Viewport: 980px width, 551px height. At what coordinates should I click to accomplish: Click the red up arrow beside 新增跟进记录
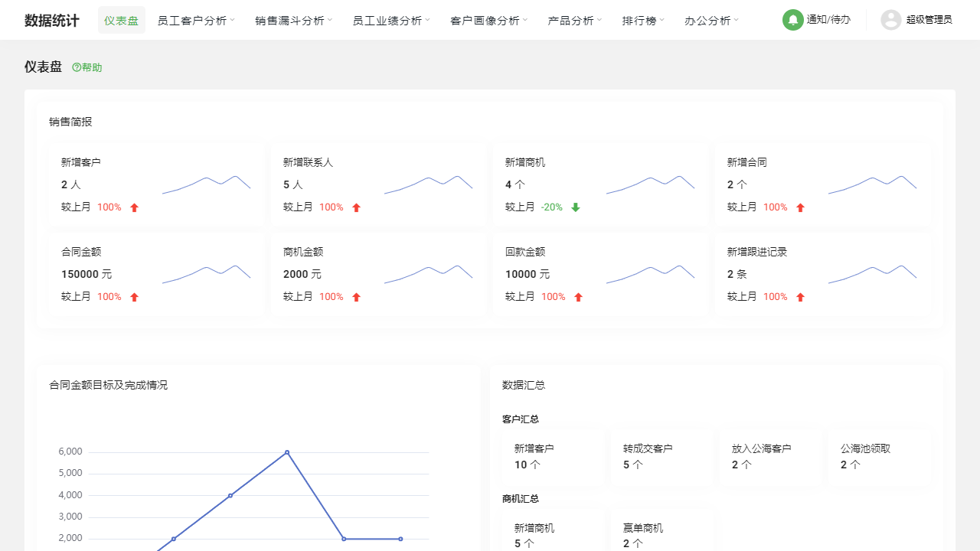pos(800,296)
